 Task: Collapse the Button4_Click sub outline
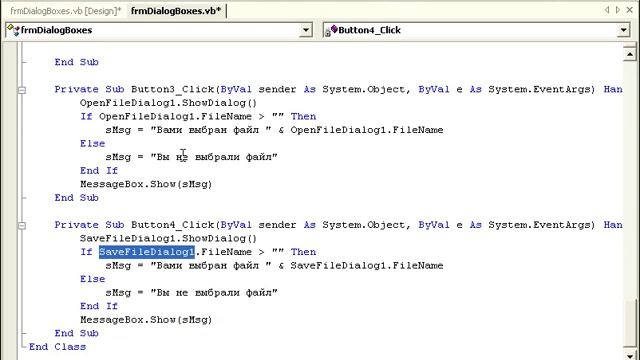click(22, 225)
